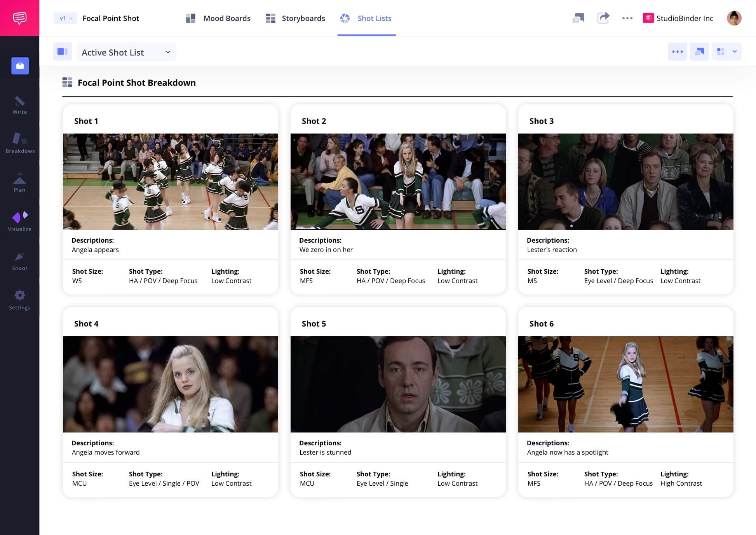Click the Focal Point Shot title

pyautogui.click(x=111, y=18)
